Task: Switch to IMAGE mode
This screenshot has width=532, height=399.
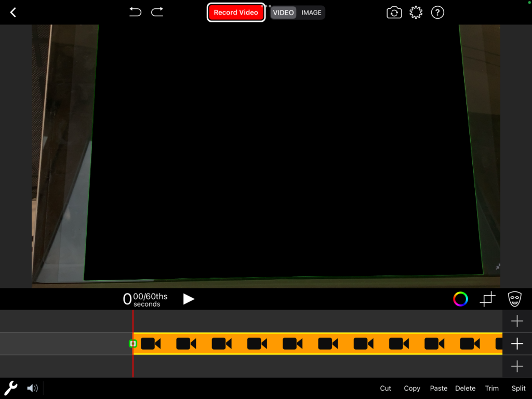Action: tap(312, 12)
